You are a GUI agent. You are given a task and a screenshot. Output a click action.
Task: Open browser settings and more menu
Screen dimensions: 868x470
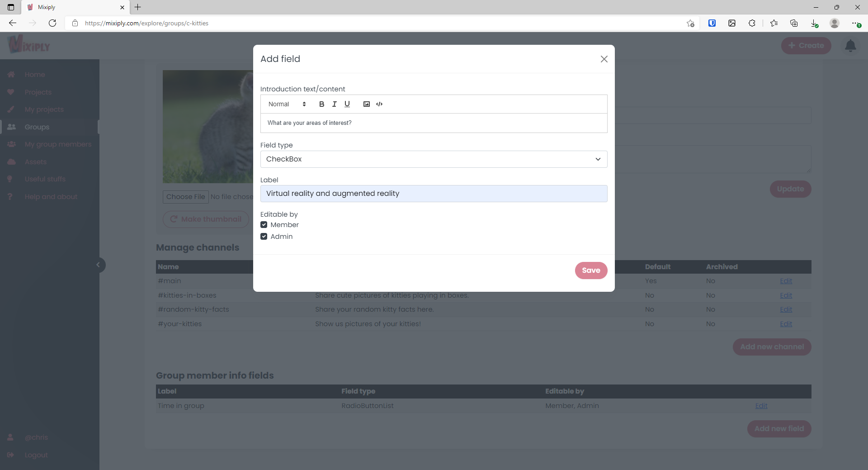tap(856, 23)
